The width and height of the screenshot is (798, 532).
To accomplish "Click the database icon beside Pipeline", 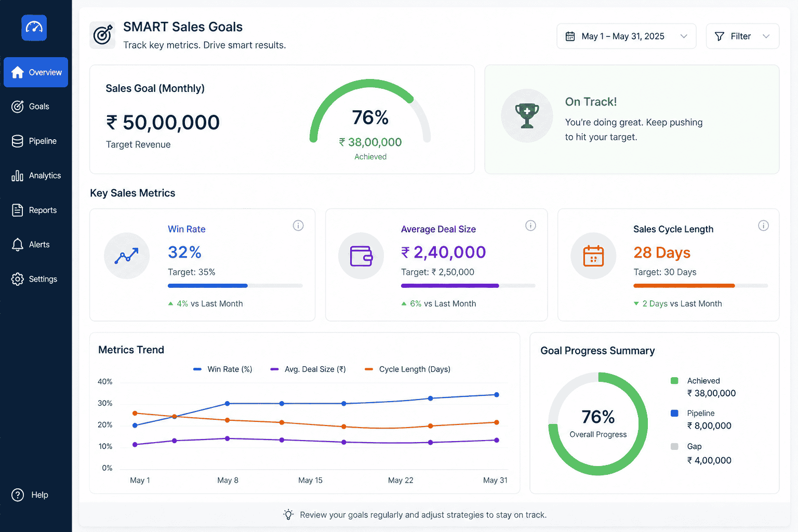I will coord(18,141).
